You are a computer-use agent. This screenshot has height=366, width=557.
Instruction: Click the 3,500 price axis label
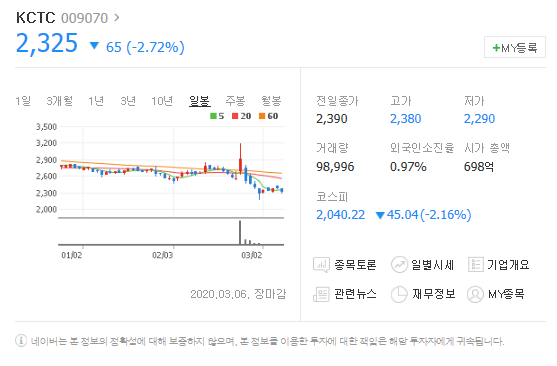47,127
